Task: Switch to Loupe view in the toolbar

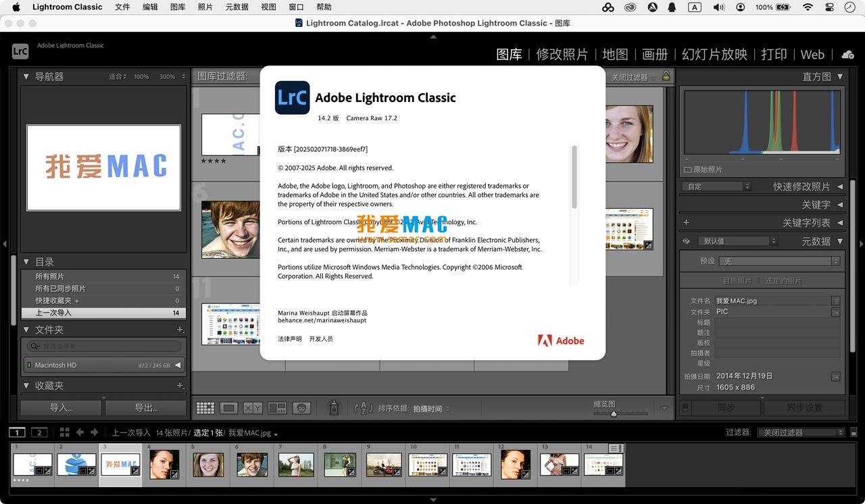Action: coord(229,408)
